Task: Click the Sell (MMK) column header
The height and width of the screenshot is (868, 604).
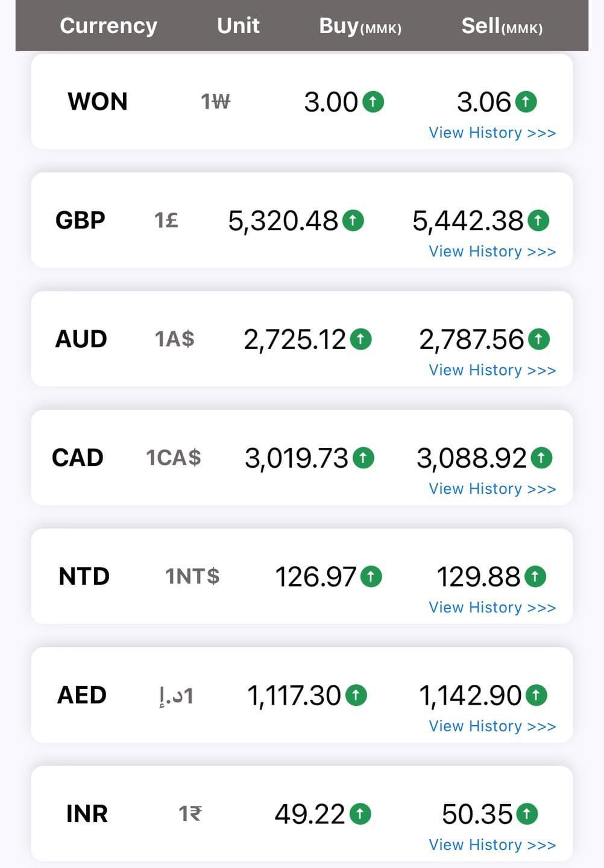Action: (502, 26)
